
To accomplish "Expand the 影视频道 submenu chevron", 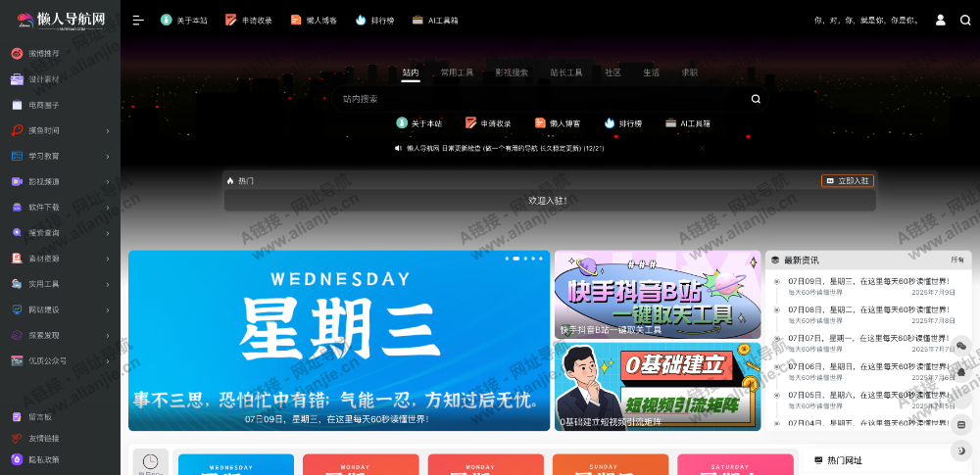I will pyautogui.click(x=108, y=182).
